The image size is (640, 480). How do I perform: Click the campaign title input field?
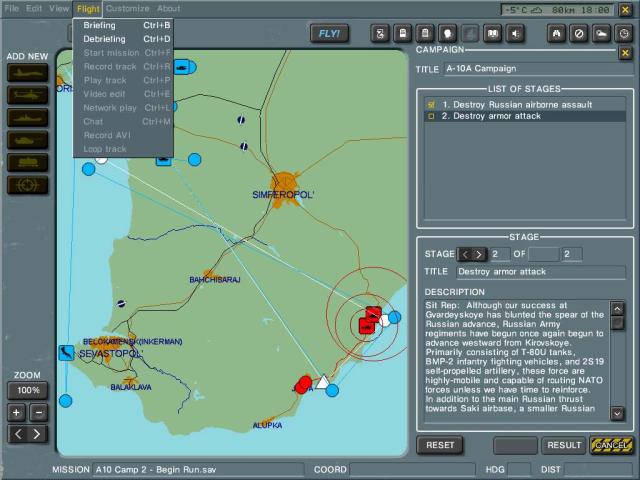538,69
